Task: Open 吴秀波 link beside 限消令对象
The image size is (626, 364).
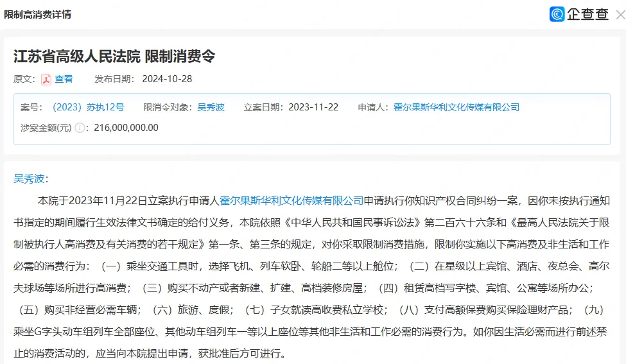Action: coord(211,107)
